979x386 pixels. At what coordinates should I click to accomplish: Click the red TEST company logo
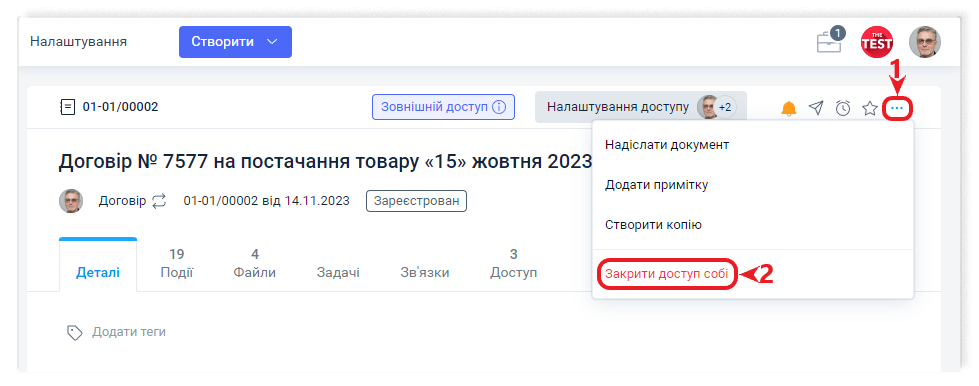877,42
